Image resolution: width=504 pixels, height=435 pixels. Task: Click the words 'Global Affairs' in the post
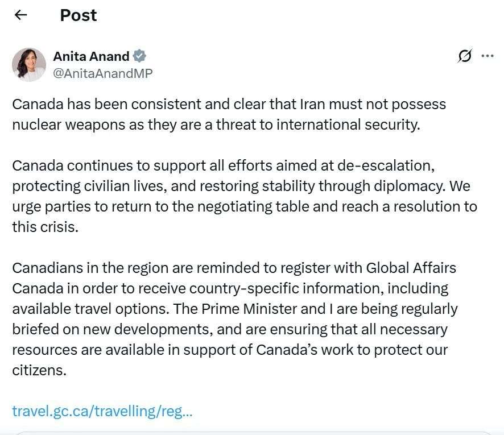(411, 268)
